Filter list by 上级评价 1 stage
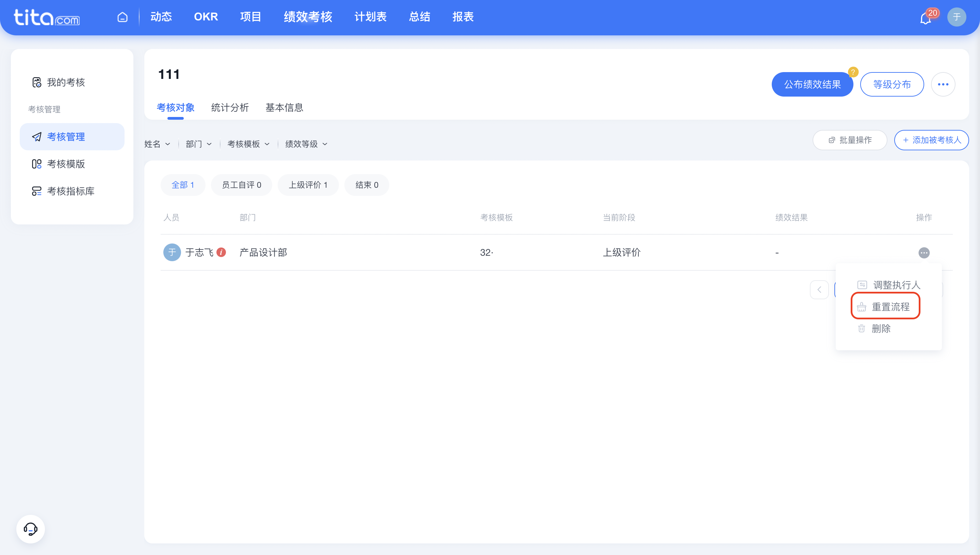 308,185
